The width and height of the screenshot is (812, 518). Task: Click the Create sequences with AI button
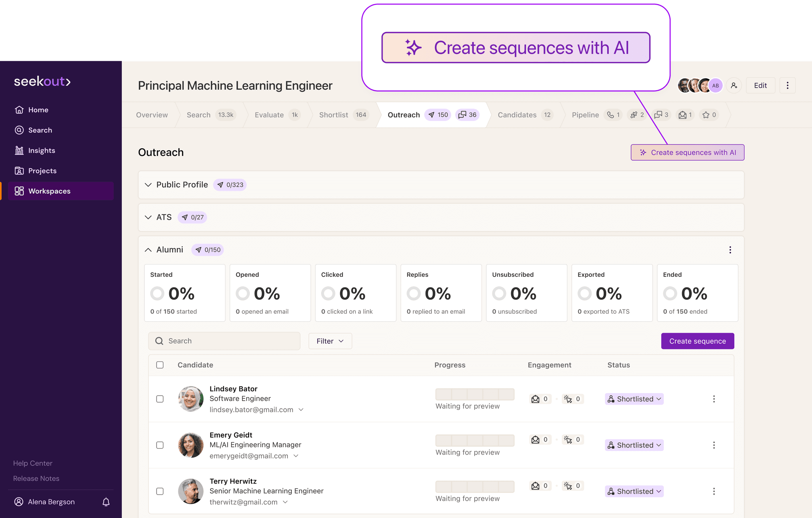click(x=687, y=152)
